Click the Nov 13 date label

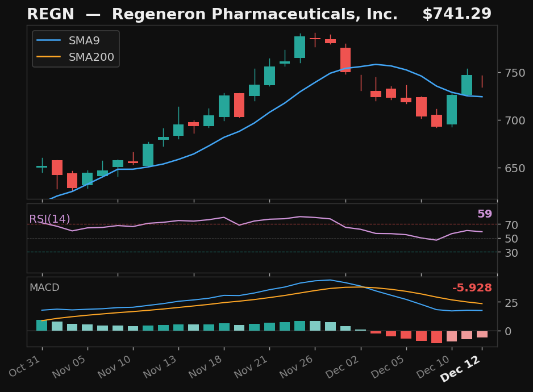pyautogui.click(x=160, y=367)
